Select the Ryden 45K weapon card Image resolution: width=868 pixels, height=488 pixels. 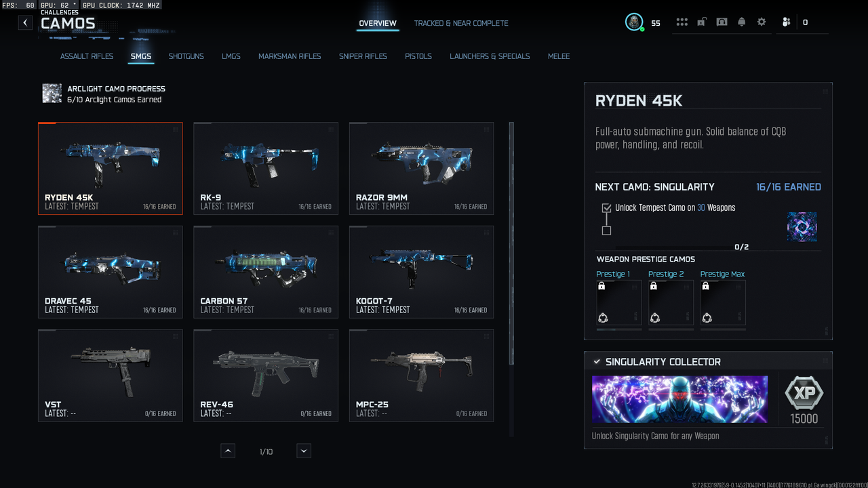pyautogui.click(x=111, y=168)
